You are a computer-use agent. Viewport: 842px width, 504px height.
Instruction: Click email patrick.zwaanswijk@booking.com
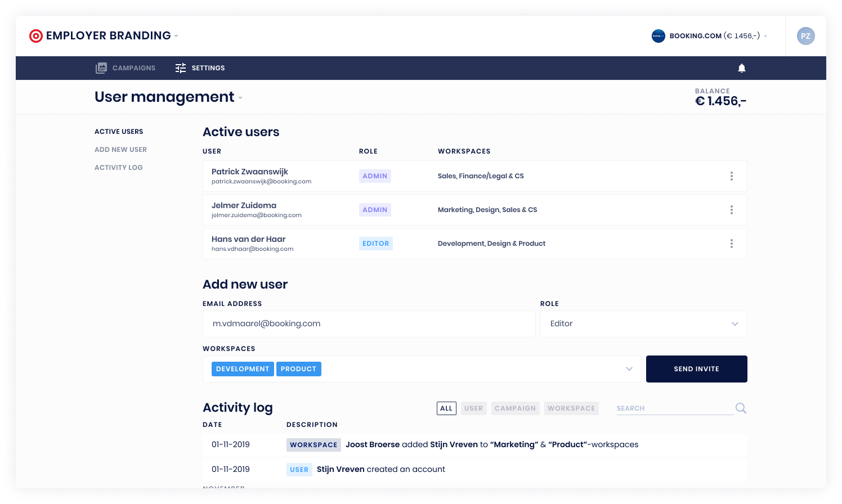click(x=261, y=182)
